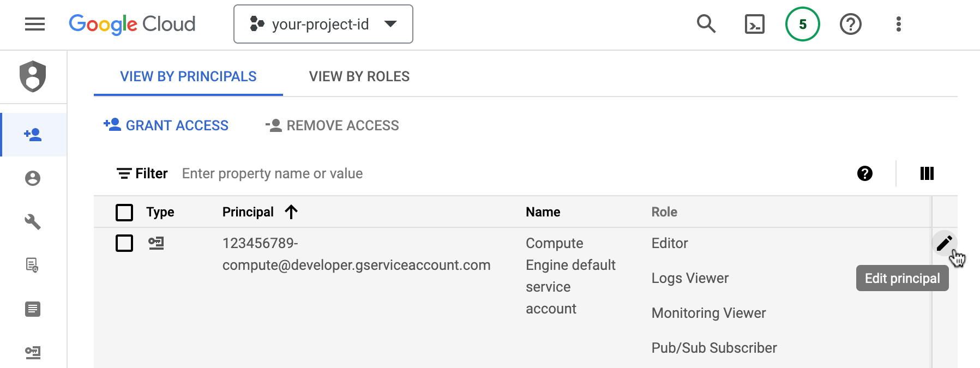Open the hamburger navigation menu
The height and width of the screenshot is (368, 980).
coord(35,24)
